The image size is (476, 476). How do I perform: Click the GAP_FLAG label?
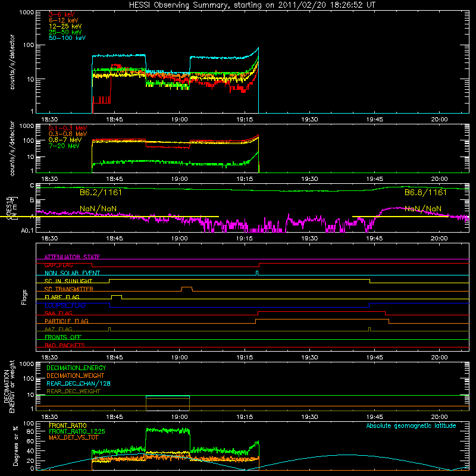[58, 265]
